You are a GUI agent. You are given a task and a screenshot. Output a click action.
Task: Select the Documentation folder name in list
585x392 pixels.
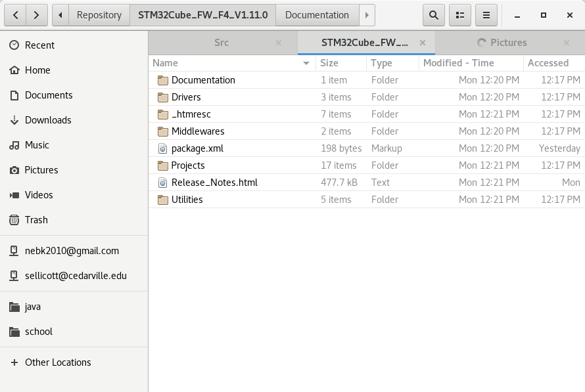pyautogui.click(x=203, y=80)
